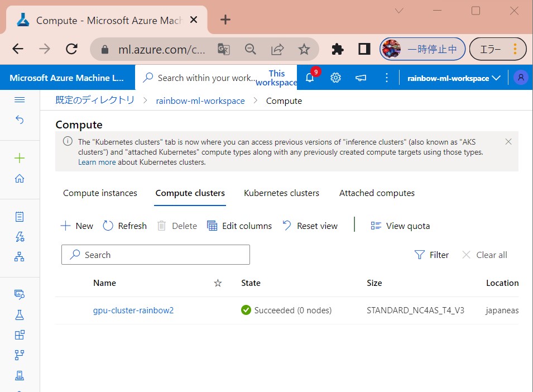Viewport: 533px width, 392px height.
Task: Open the browser tab search chevron
Action: [399, 11]
